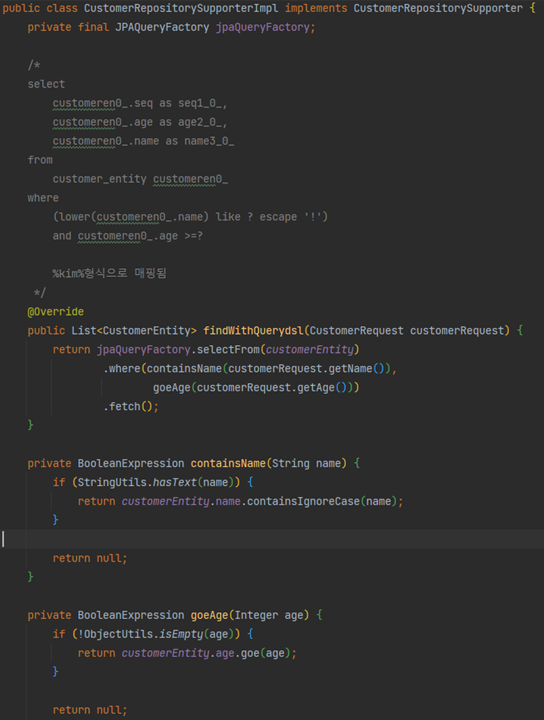This screenshot has width=544, height=720.
Task: Place cursor on the highlighted empty line
Action: [272, 539]
